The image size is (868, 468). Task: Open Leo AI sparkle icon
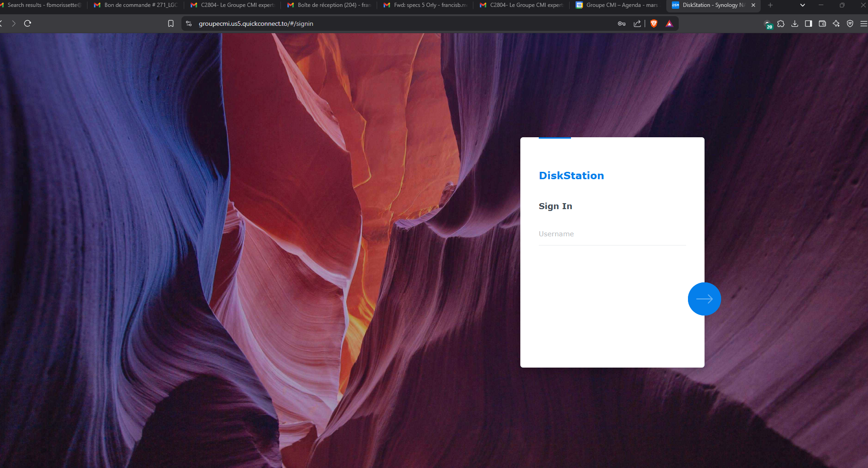836,23
